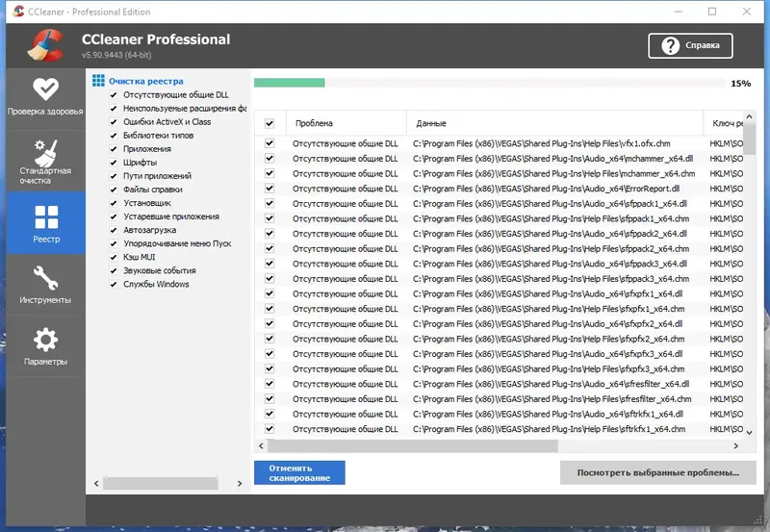Screen dimensions: 770x532
Task: Click the Отменить сканирование button
Action: coord(299,472)
